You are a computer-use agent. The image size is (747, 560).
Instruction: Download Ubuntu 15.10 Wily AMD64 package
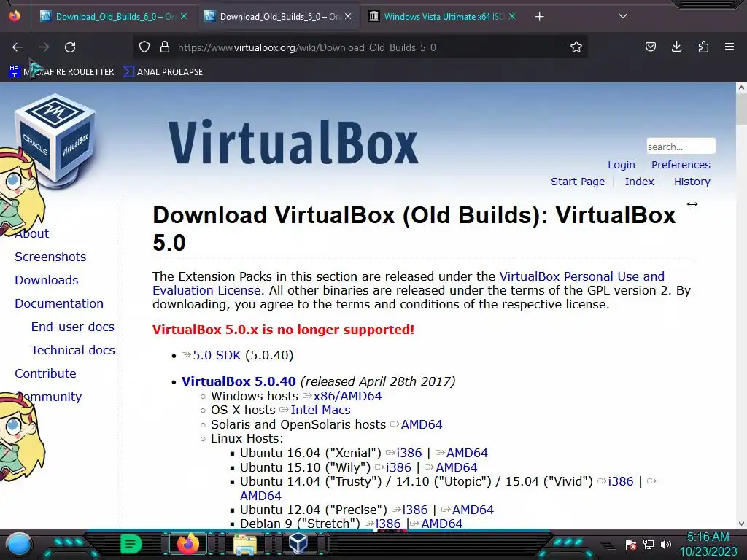457,467
